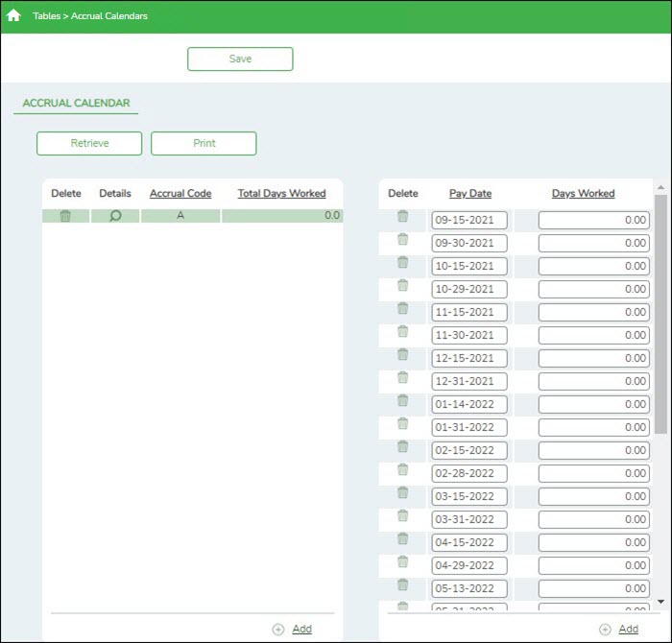Image resolution: width=672 pixels, height=643 pixels.
Task: Delete the 01-31-2022 pay date row
Action: tap(402, 423)
